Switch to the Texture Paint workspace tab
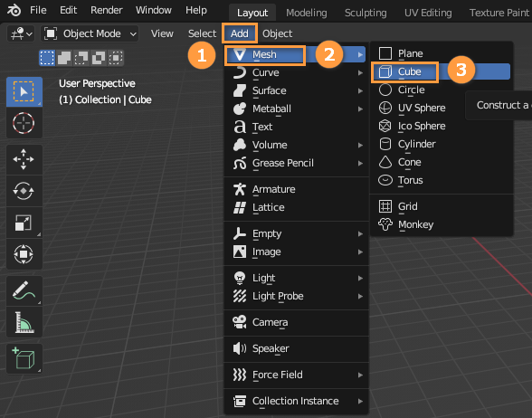 coord(499,13)
